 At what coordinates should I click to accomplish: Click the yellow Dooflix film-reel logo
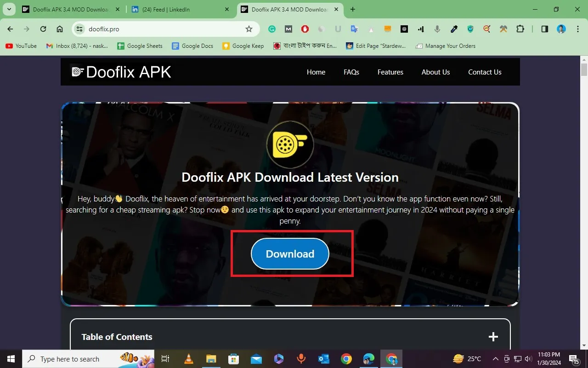[x=290, y=145]
